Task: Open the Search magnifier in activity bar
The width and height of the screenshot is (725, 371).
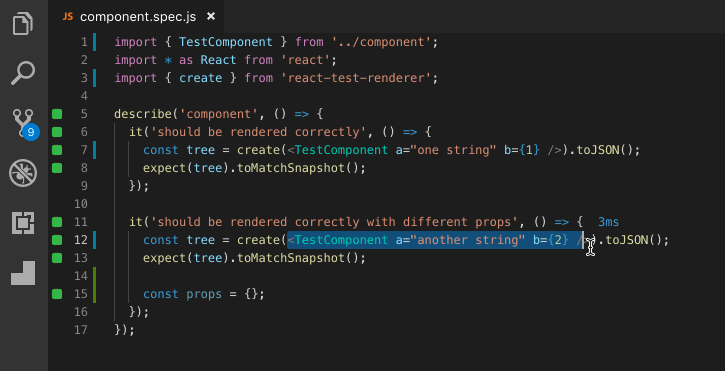Action: click(23, 73)
